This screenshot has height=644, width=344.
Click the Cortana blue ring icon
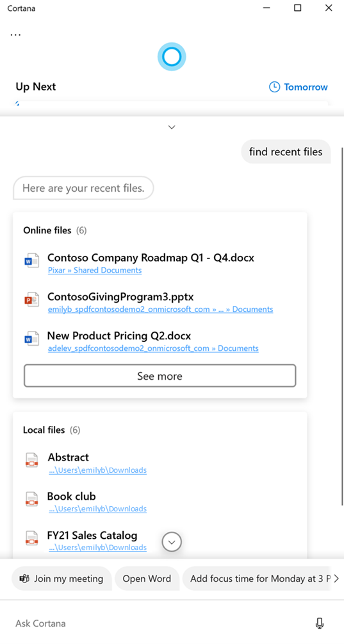[x=172, y=57]
